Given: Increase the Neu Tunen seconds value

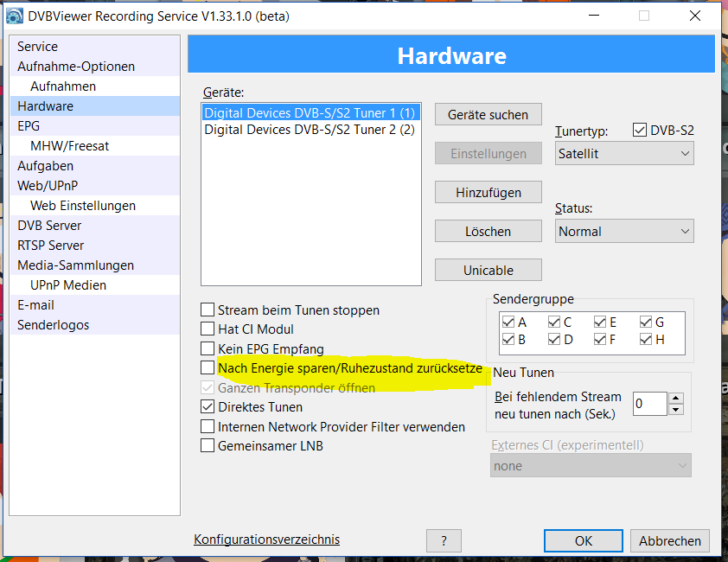Looking at the screenshot, I should point(676,398).
